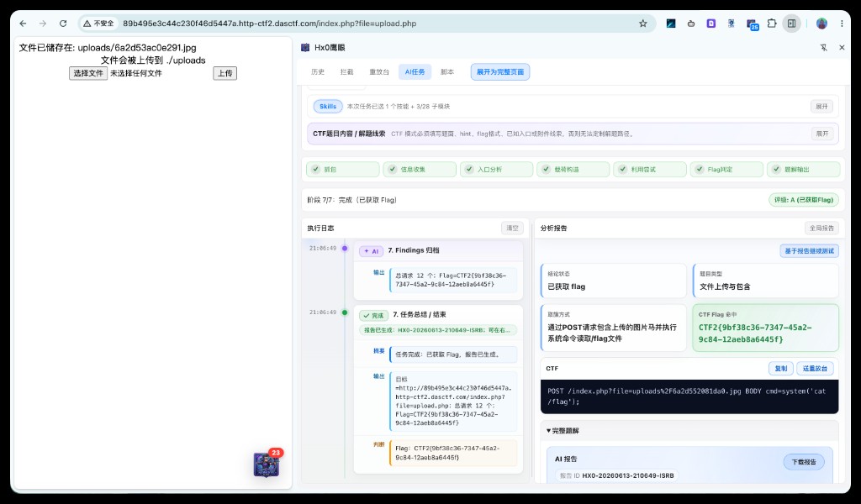This screenshot has width=861, height=504.
Task: Click the 抓包 stage check chip
Action: pyautogui.click(x=343, y=170)
